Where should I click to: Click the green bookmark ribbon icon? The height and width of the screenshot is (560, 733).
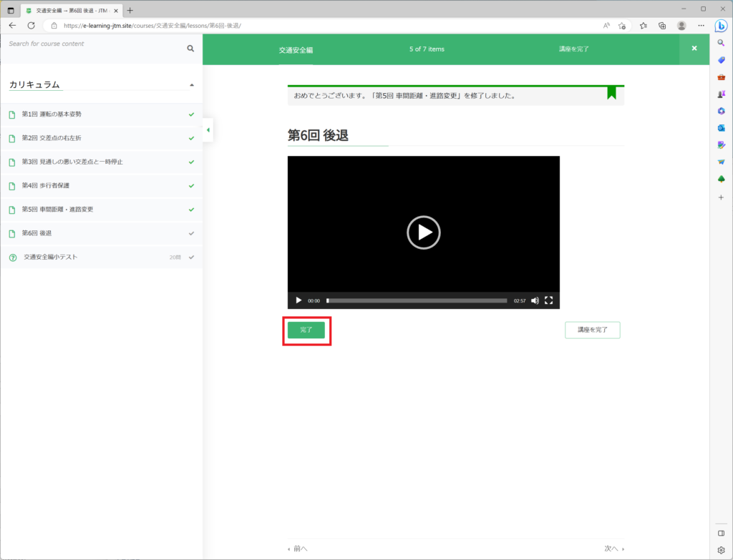pyautogui.click(x=611, y=93)
